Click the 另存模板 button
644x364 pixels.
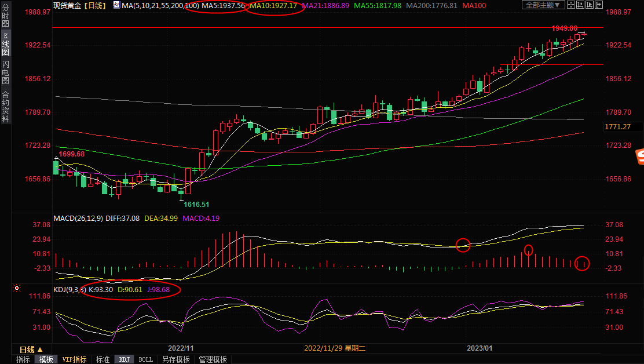(x=175, y=359)
